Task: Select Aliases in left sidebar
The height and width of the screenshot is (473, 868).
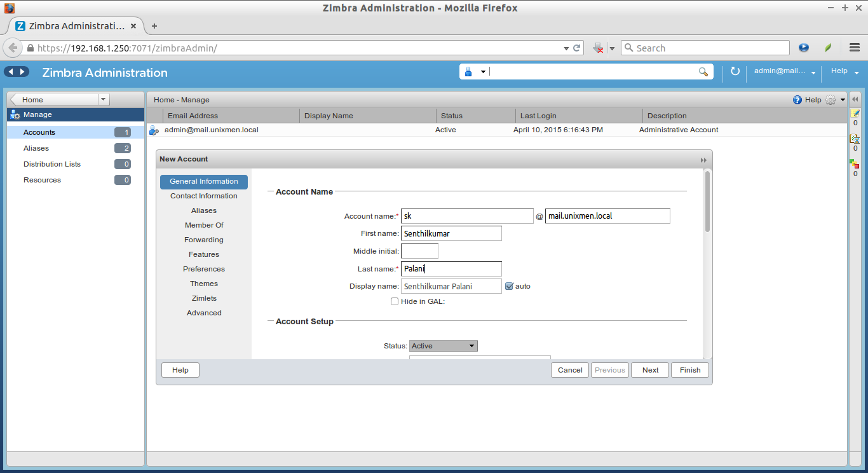Action: click(x=76, y=148)
